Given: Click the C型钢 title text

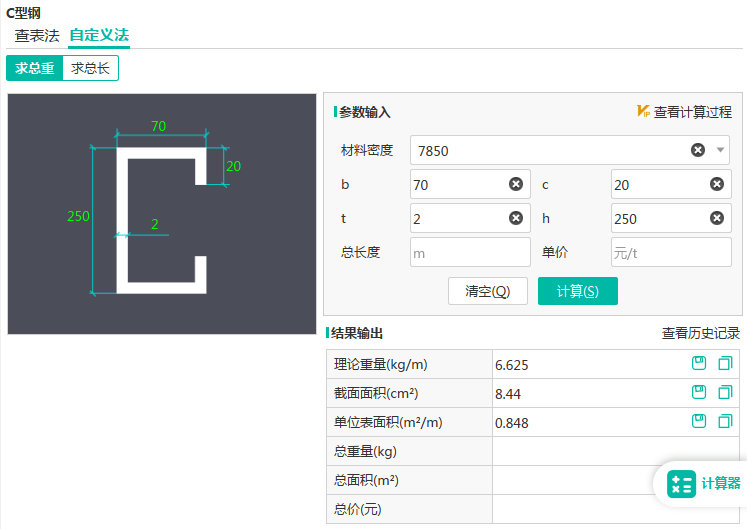Looking at the screenshot, I should [x=23, y=13].
